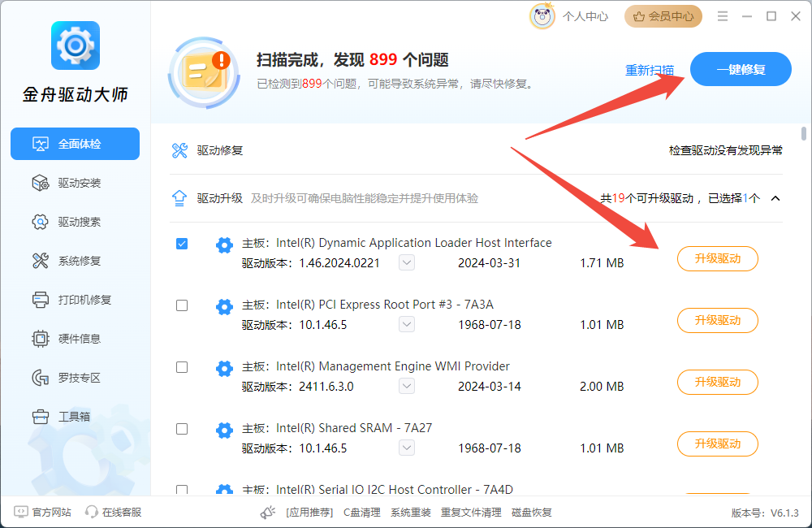Screen dimensions: 812x528
Task: Click the 驱动修复 wrench icon
Action: 179,151
